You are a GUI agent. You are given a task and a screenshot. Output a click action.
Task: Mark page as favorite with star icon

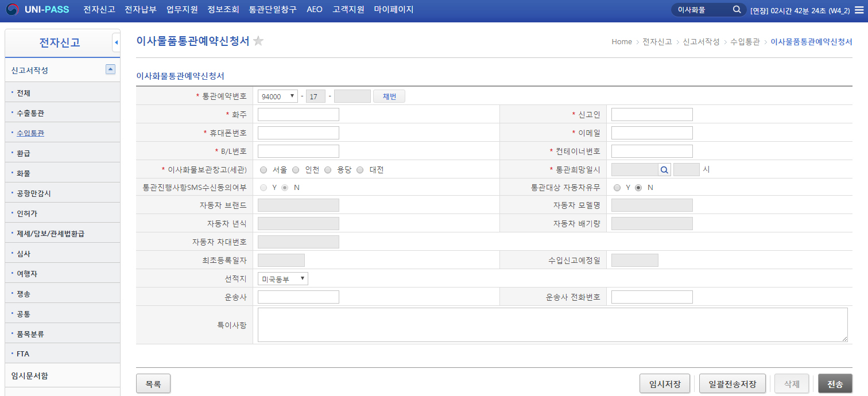258,41
